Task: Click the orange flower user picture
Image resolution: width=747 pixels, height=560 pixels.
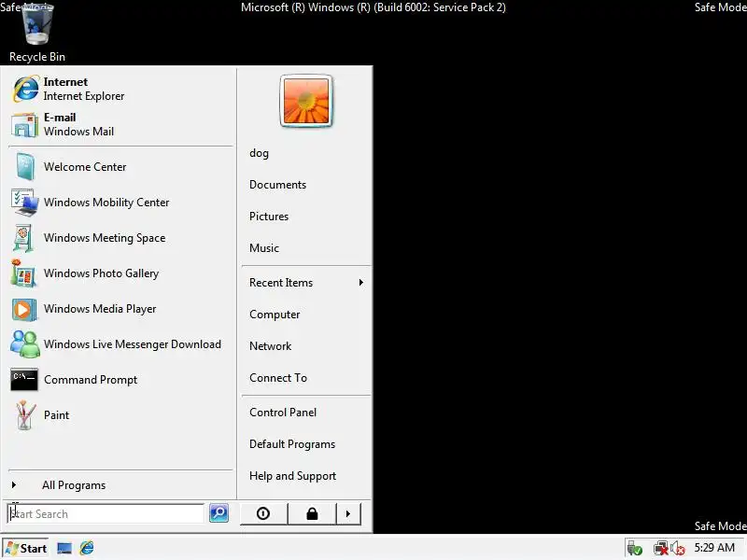Action: click(x=306, y=101)
